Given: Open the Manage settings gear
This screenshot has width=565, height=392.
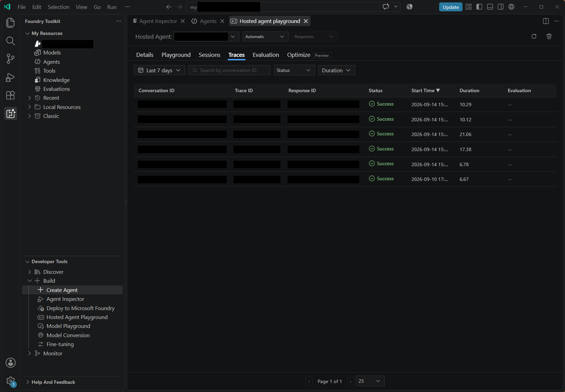Looking at the screenshot, I should [11, 381].
